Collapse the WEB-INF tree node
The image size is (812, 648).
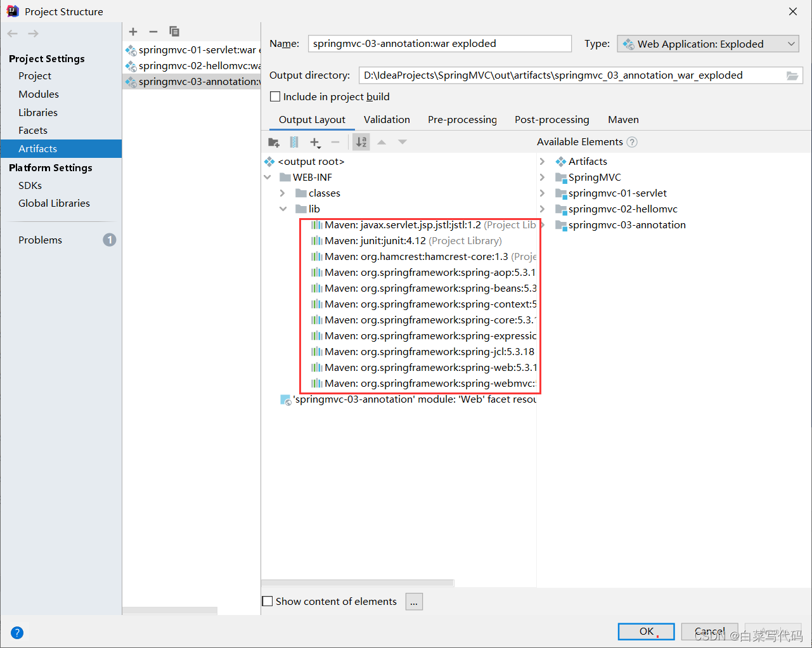pos(267,178)
